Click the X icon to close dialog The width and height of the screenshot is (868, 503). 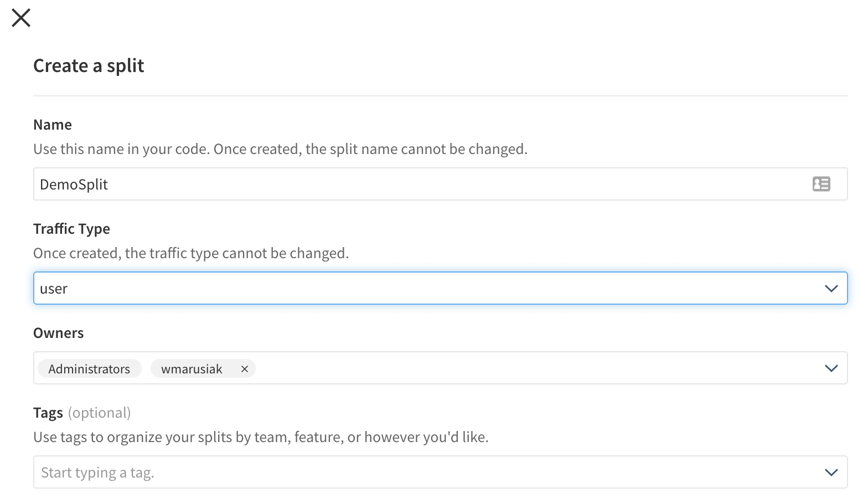point(20,17)
